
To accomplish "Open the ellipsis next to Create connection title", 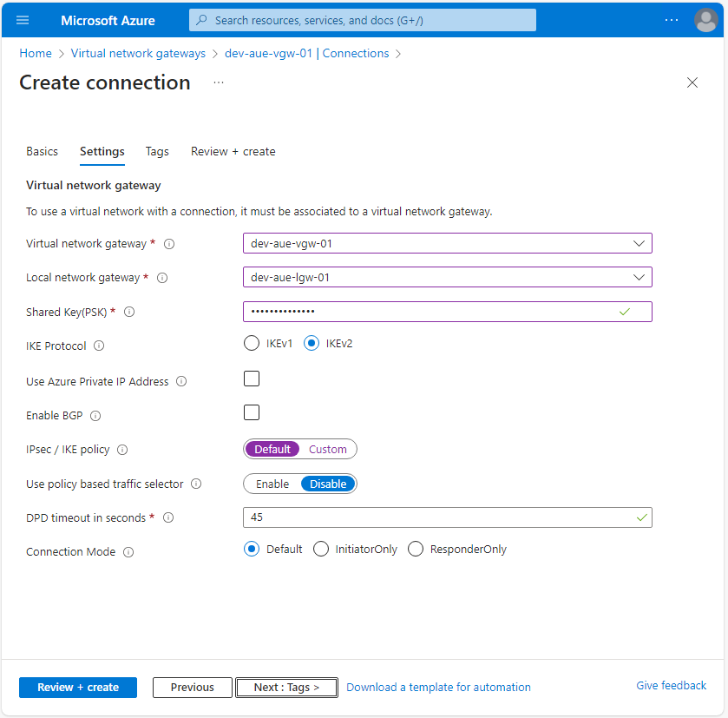I will tap(218, 82).
